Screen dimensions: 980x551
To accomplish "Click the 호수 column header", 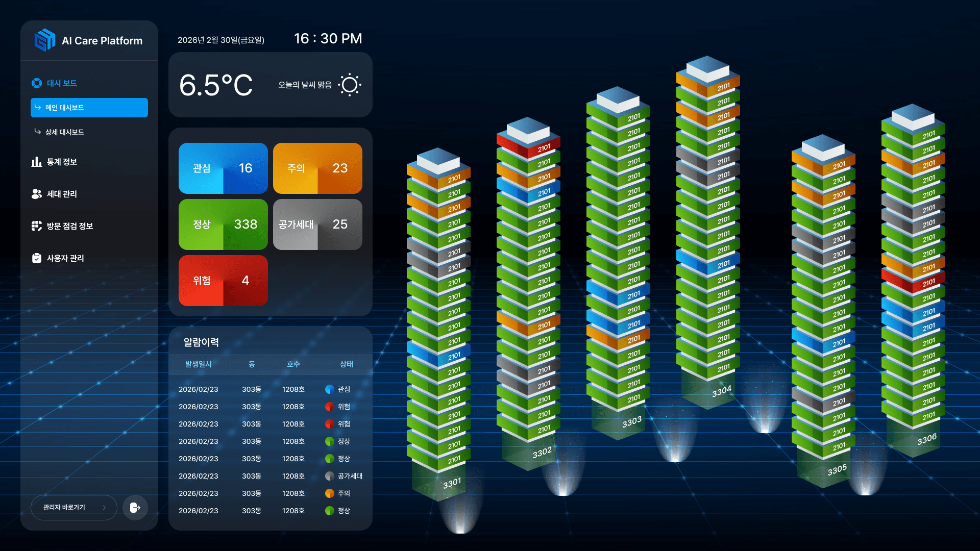I will point(293,364).
